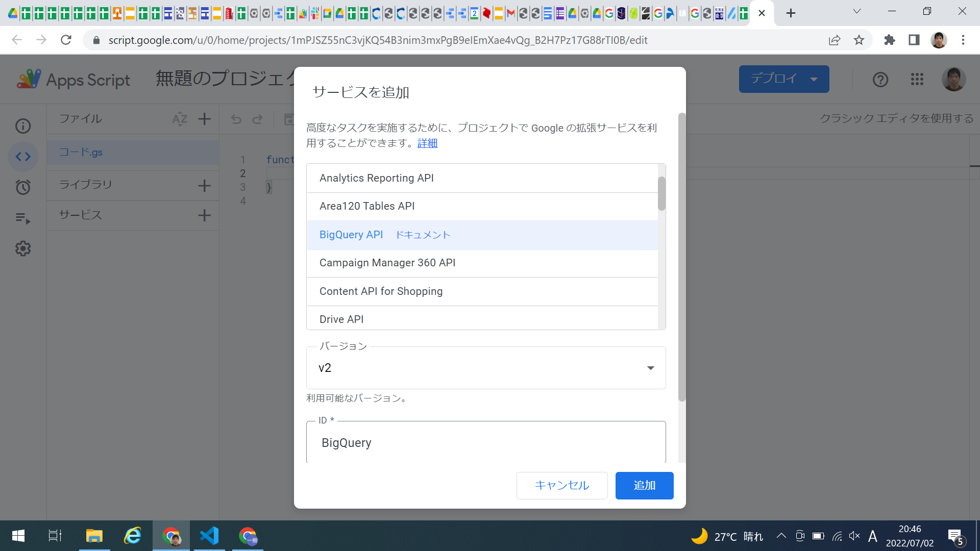Open the executions list icon in sidebar
This screenshot has width=980, height=551.
click(23, 218)
